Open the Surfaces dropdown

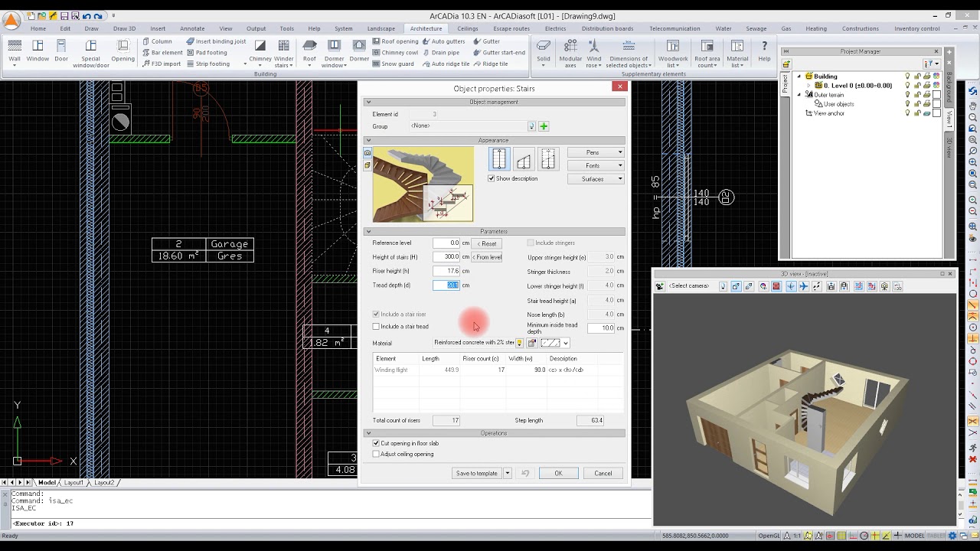(x=596, y=179)
